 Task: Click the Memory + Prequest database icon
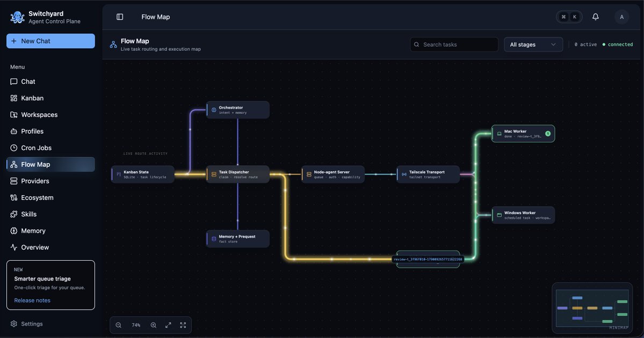pyautogui.click(x=214, y=239)
